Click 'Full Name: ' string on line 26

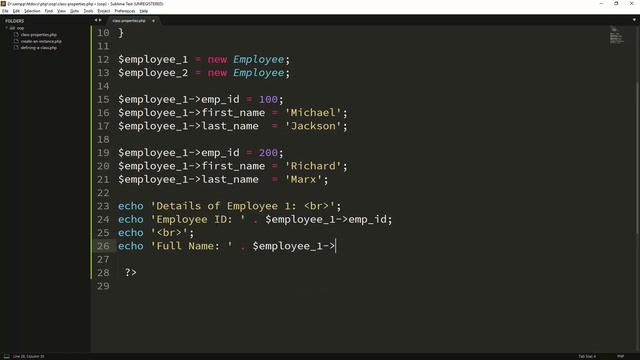click(192, 246)
